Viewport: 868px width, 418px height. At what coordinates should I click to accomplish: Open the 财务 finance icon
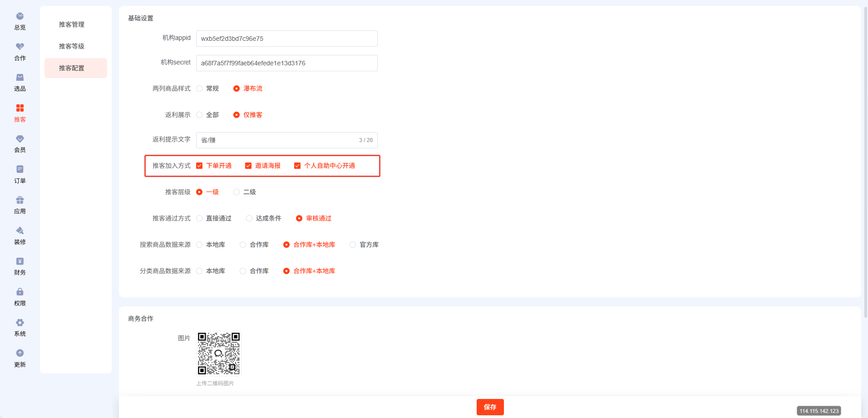20,261
